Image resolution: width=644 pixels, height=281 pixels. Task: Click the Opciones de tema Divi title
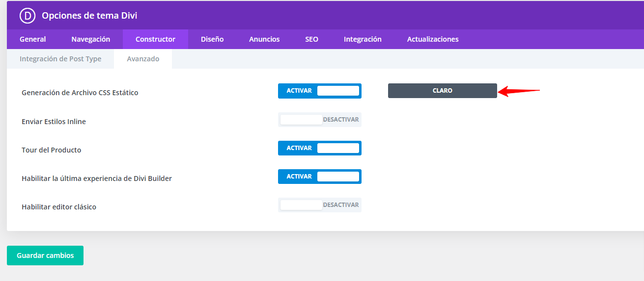89,16
